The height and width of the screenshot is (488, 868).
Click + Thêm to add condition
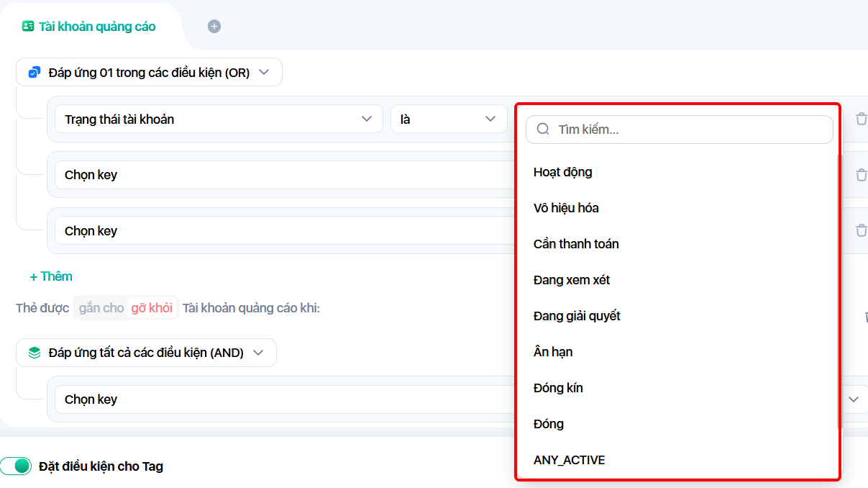coord(51,276)
